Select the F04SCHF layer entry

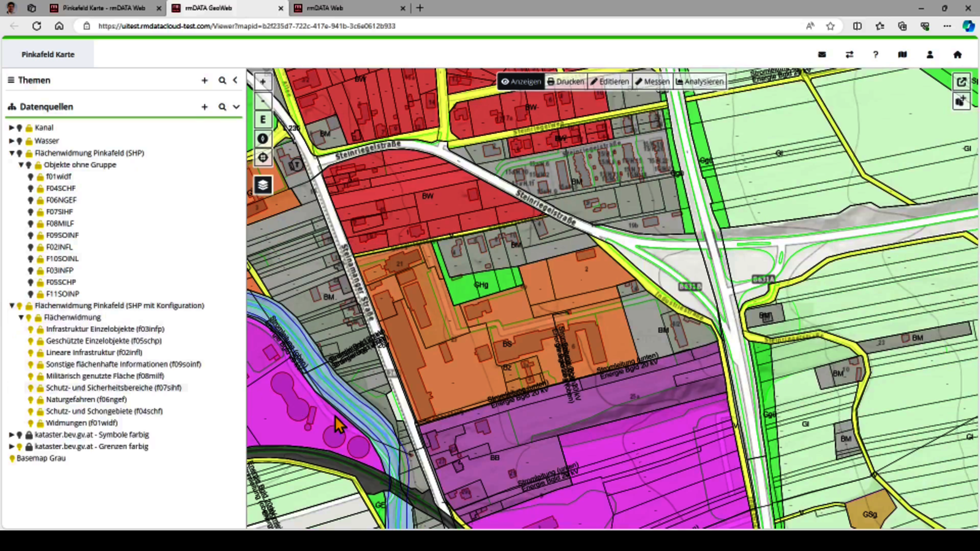click(x=61, y=188)
